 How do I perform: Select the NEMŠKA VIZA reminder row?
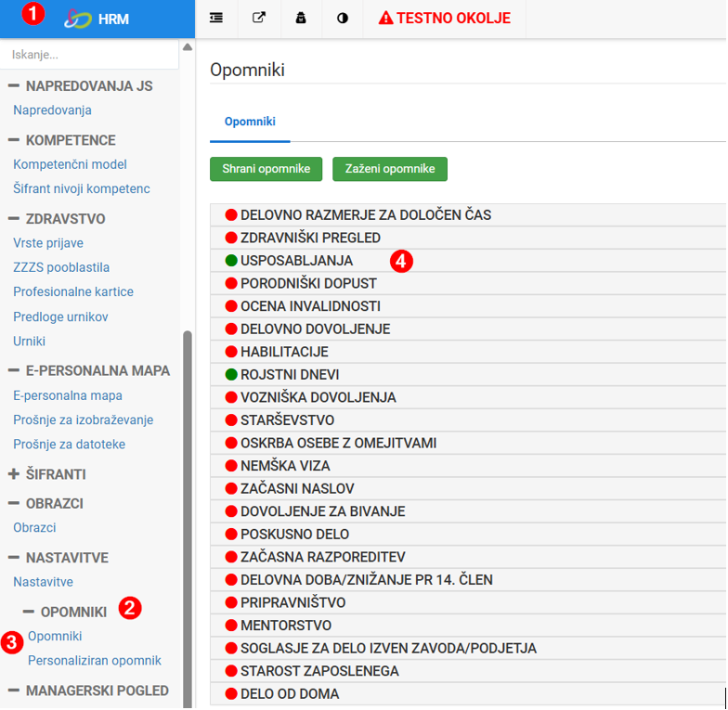468,466
